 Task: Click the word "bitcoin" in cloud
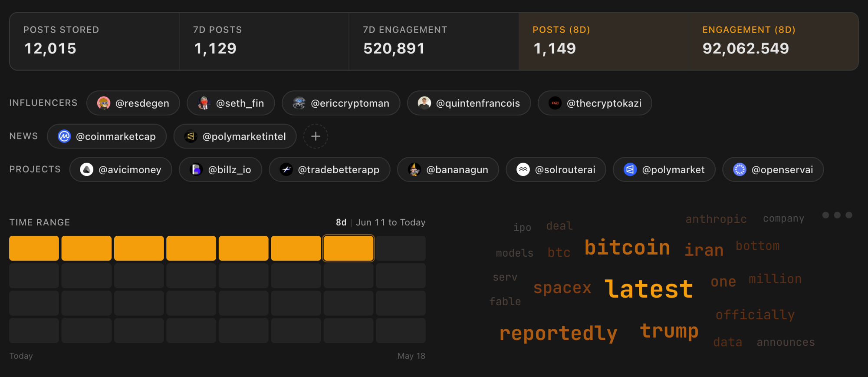pos(627,248)
